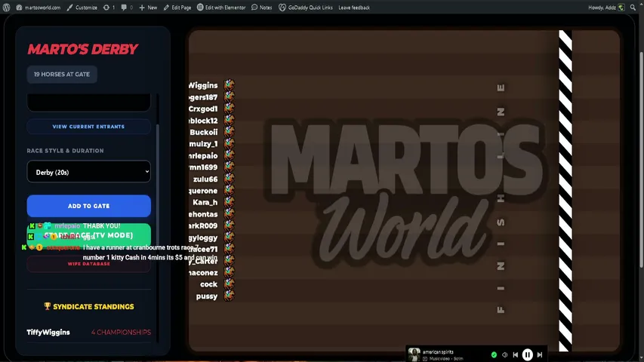Click the Kara_h racer name
644x362 pixels.
tap(205, 202)
